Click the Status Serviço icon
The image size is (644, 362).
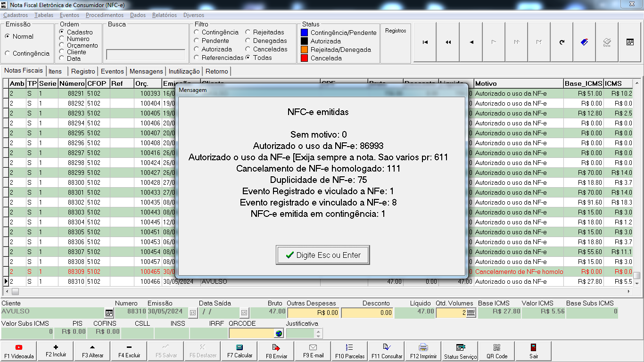click(460, 348)
